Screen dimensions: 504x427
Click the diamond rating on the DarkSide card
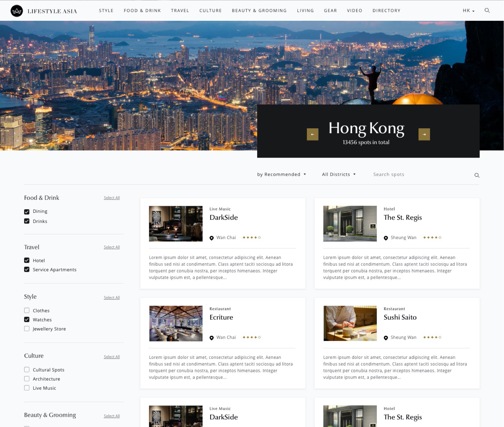(x=252, y=238)
